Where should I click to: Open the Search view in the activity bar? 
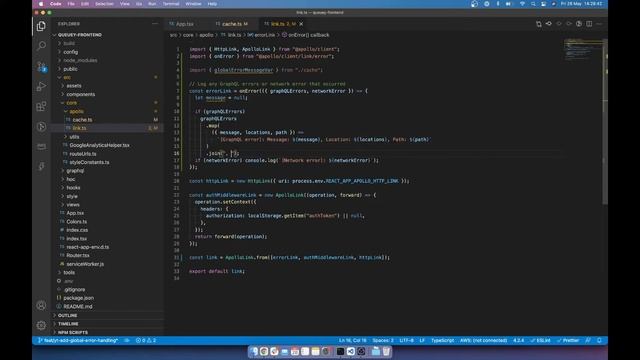pos(41,46)
